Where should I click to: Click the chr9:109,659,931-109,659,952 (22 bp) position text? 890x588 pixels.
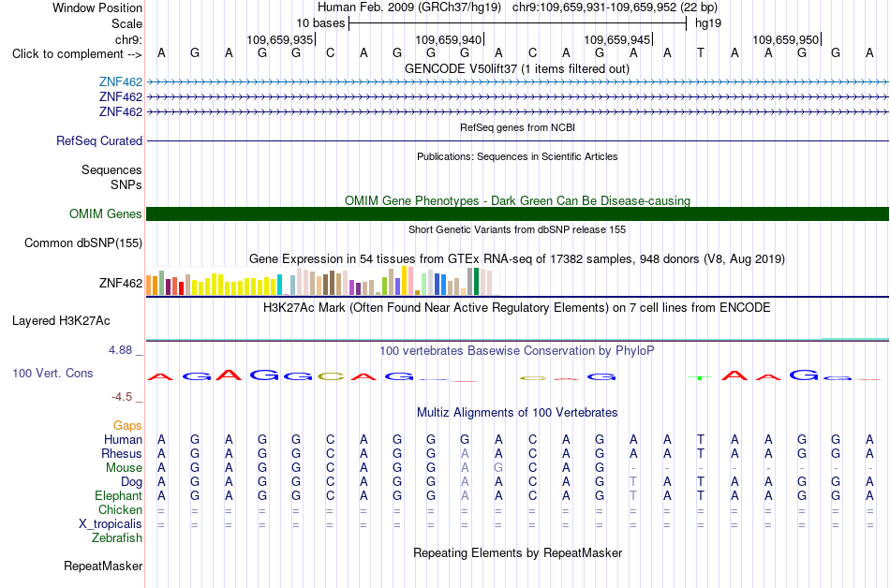(x=615, y=7)
